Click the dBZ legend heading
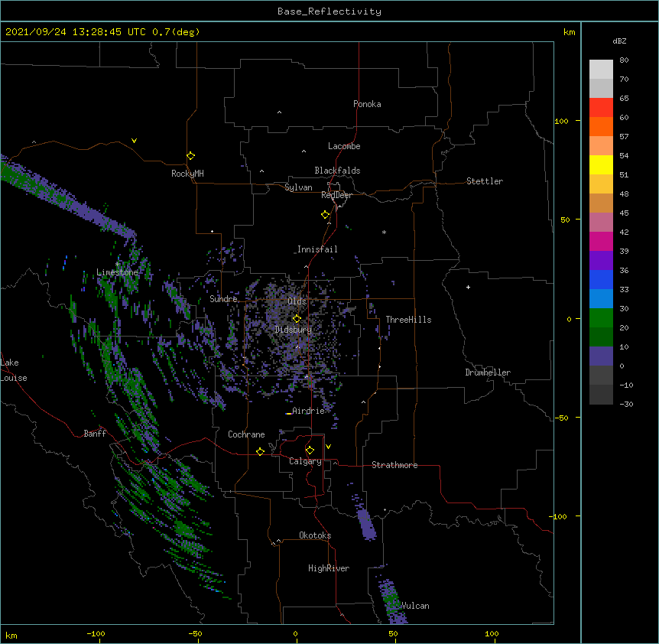The height and width of the screenshot is (644, 659). [x=619, y=41]
